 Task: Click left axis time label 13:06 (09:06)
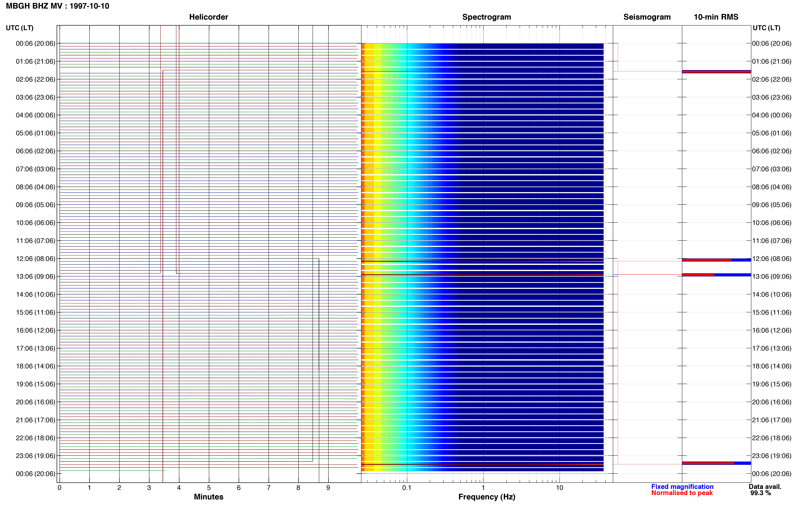(36, 277)
